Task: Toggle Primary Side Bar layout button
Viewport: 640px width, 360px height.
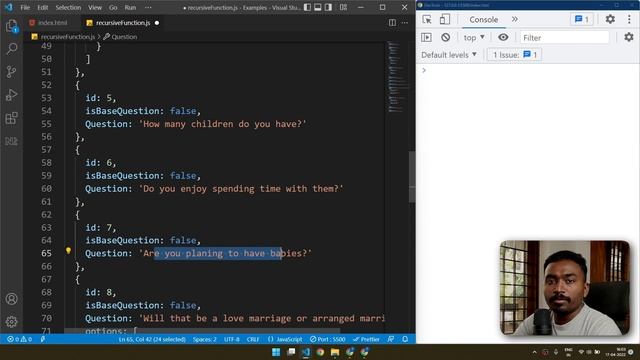Action: 307,7
